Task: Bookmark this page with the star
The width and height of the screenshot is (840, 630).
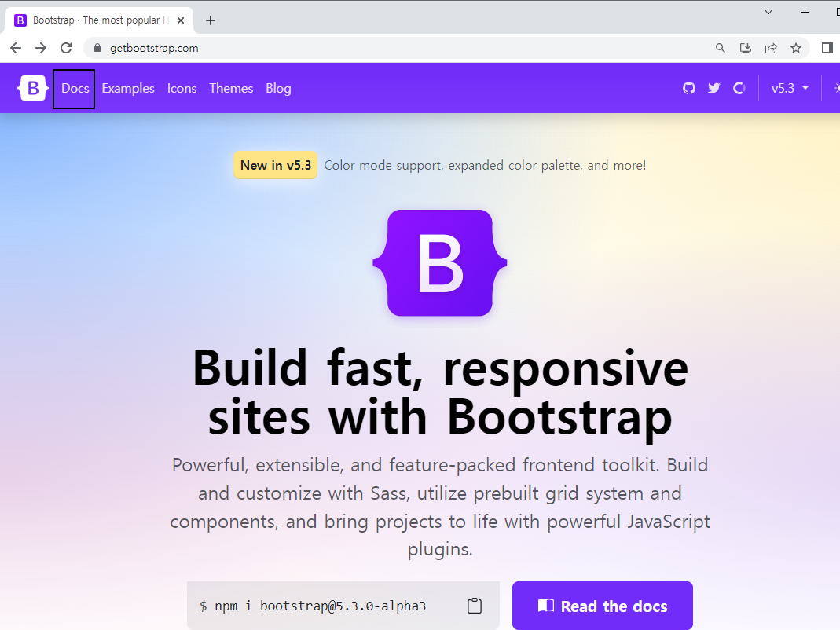Action: click(795, 48)
